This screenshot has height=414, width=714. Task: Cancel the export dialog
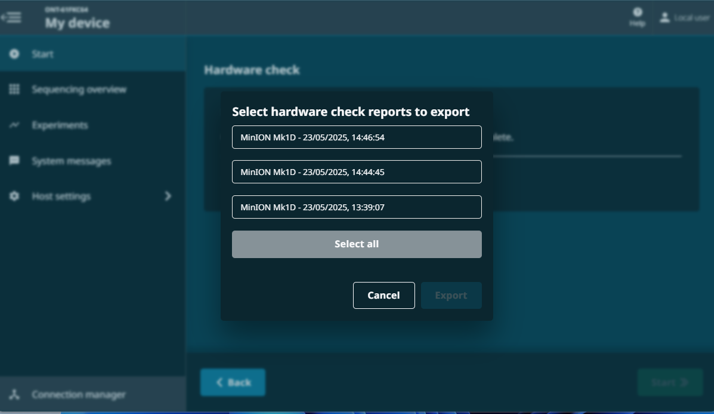383,295
